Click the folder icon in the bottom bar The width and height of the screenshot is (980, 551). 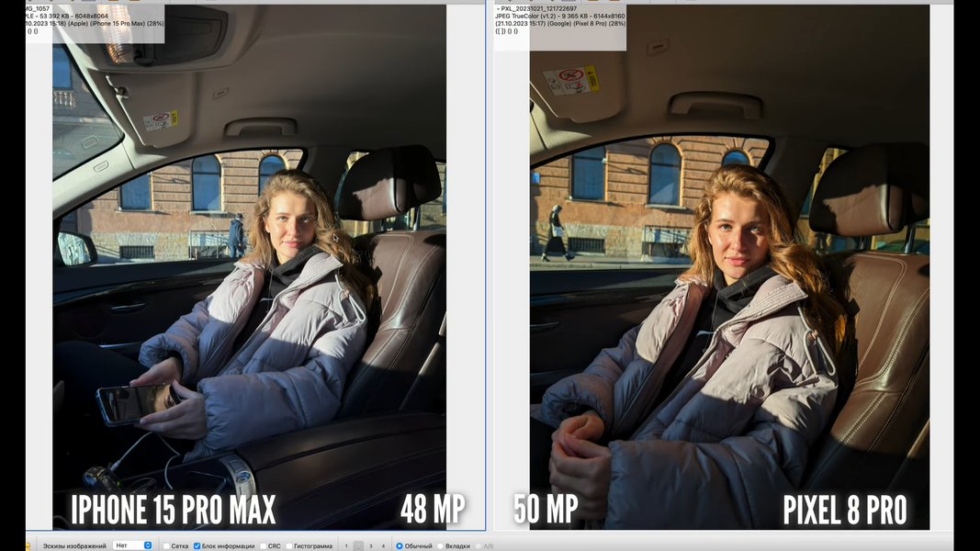click(28, 545)
